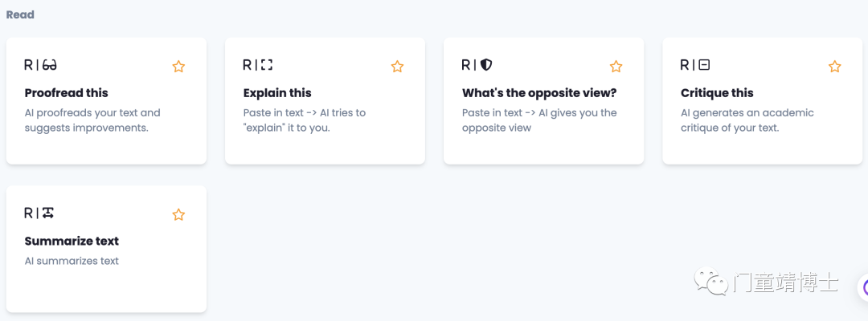Click the academic critique description text
Screen dimensions: 868x321
tap(747, 120)
